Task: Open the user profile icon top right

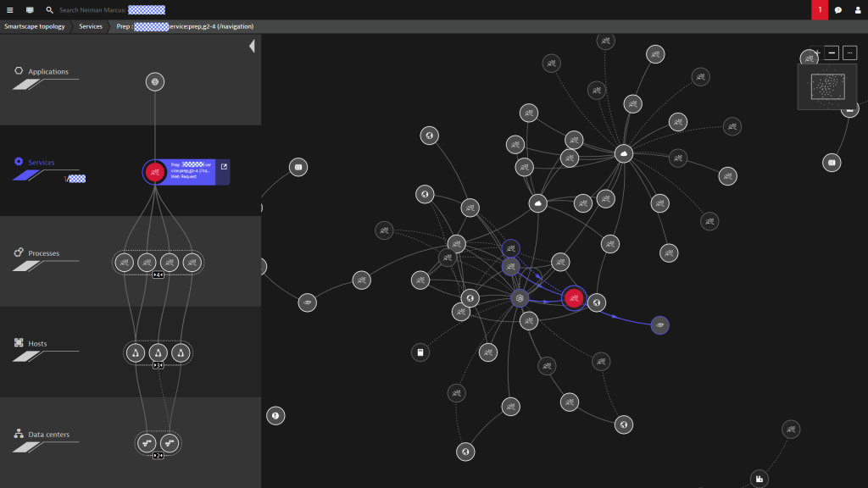Action: point(858,9)
